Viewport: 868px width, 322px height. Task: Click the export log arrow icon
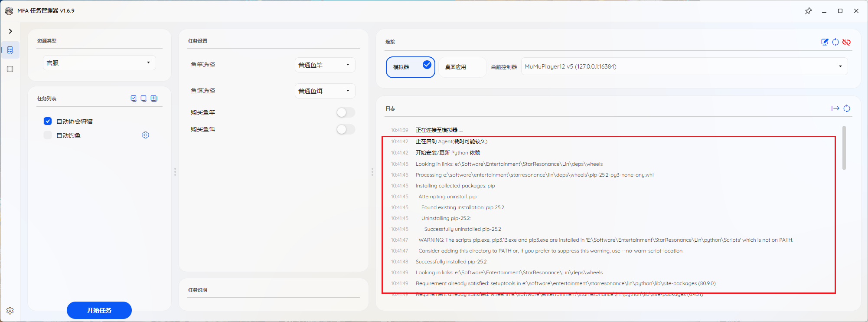pos(835,108)
